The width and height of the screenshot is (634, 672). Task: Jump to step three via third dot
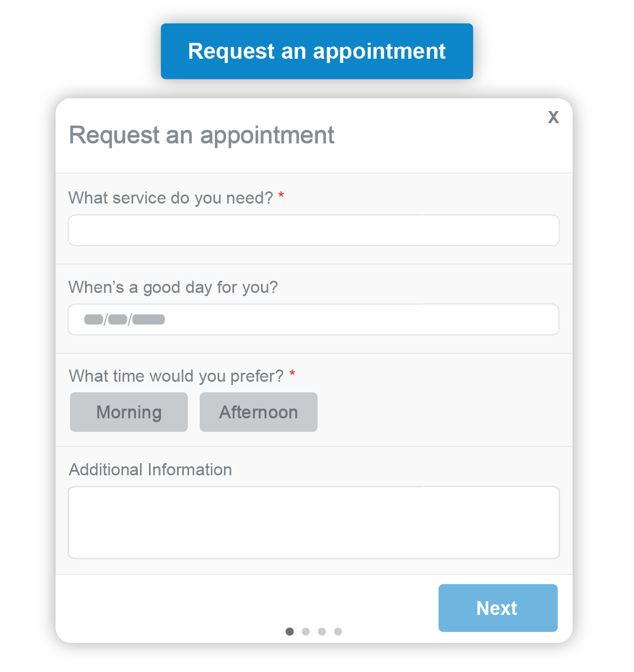(x=322, y=632)
